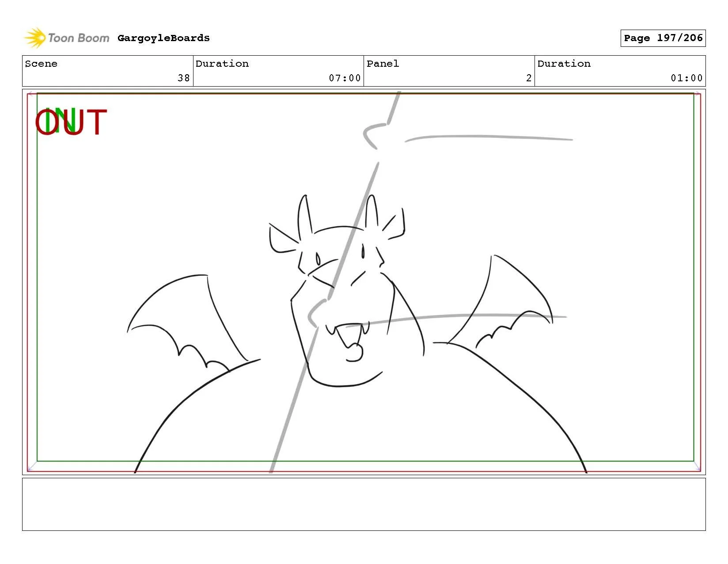Click the scene number 38

point(184,78)
